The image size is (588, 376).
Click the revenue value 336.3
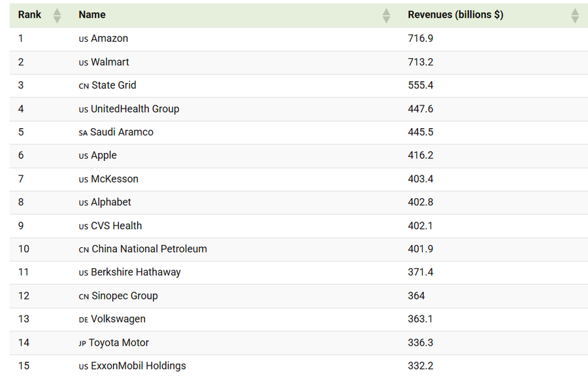pyautogui.click(x=420, y=343)
